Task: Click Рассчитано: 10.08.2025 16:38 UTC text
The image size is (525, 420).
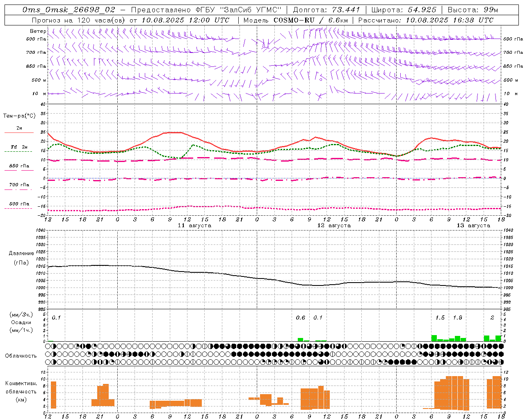Action: [426, 20]
